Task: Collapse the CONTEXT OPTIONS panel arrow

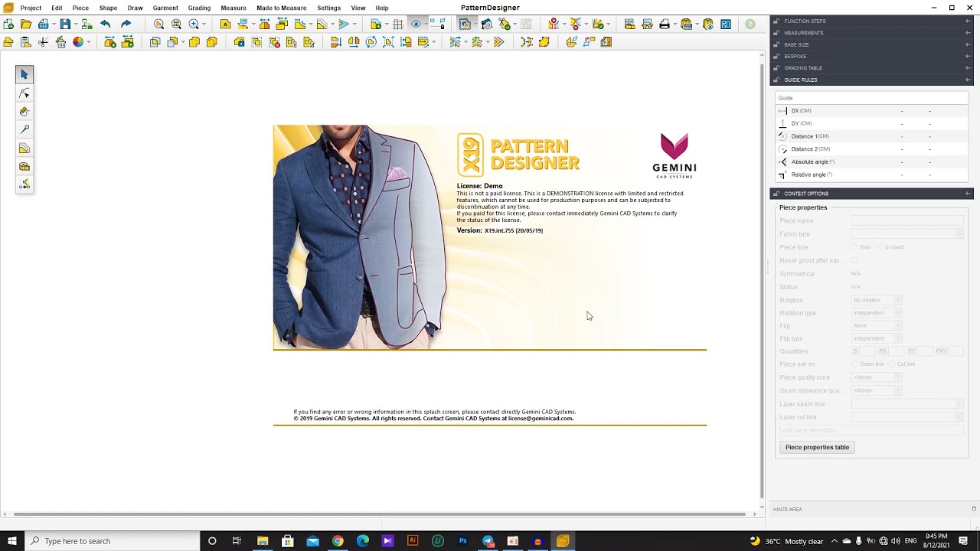Action: click(968, 194)
